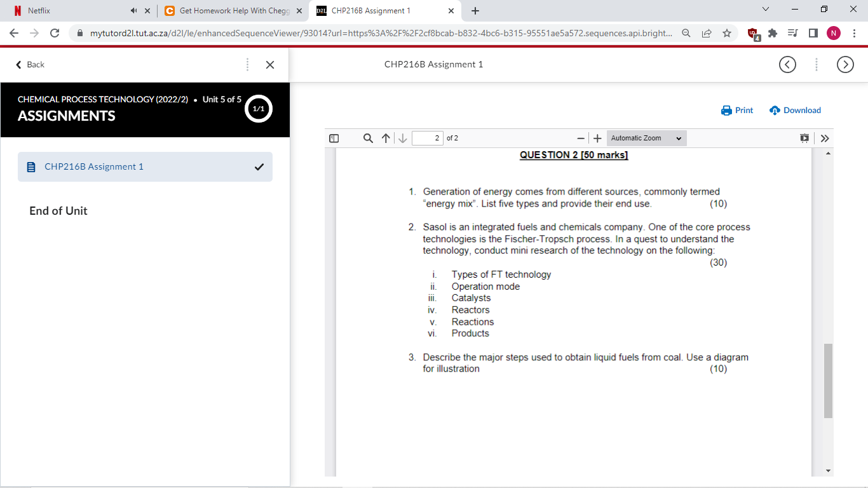Bookmark this page with the star
The height and width of the screenshot is (488, 868).
click(x=727, y=33)
